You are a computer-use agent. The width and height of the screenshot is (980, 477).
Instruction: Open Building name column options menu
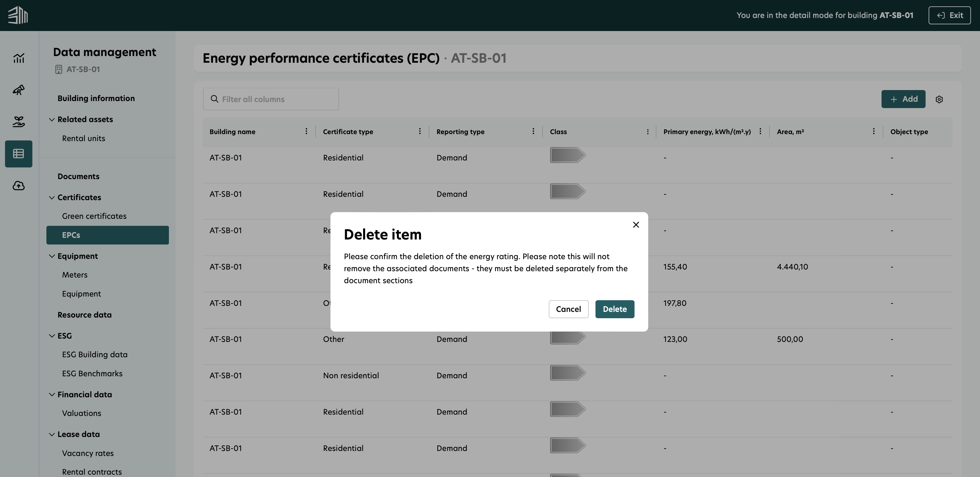tap(306, 131)
